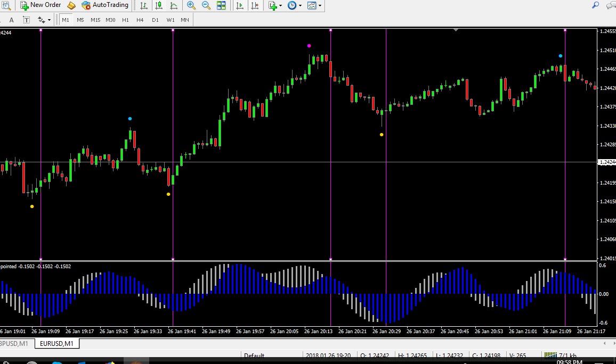616x364 pixels.
Task: Click the L: 1.24232 status bar value
Action: [449, 356]
